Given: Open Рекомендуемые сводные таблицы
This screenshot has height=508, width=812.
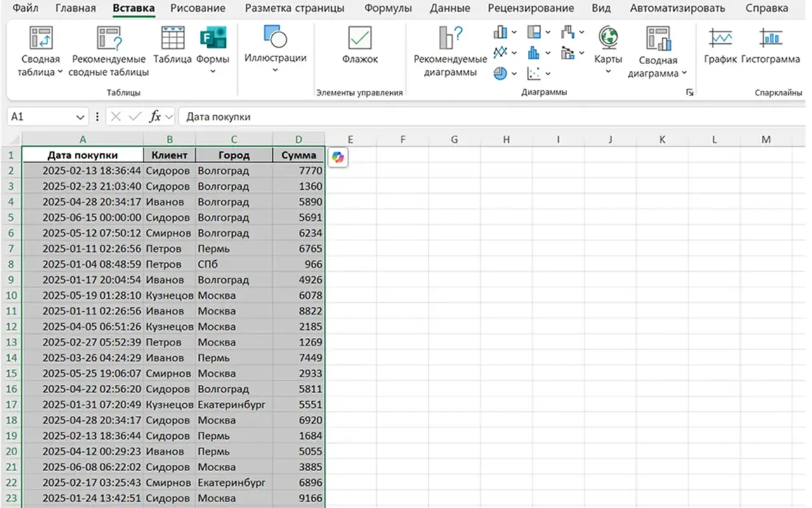Looking at the screenshot, I should [x=109, y=39].
